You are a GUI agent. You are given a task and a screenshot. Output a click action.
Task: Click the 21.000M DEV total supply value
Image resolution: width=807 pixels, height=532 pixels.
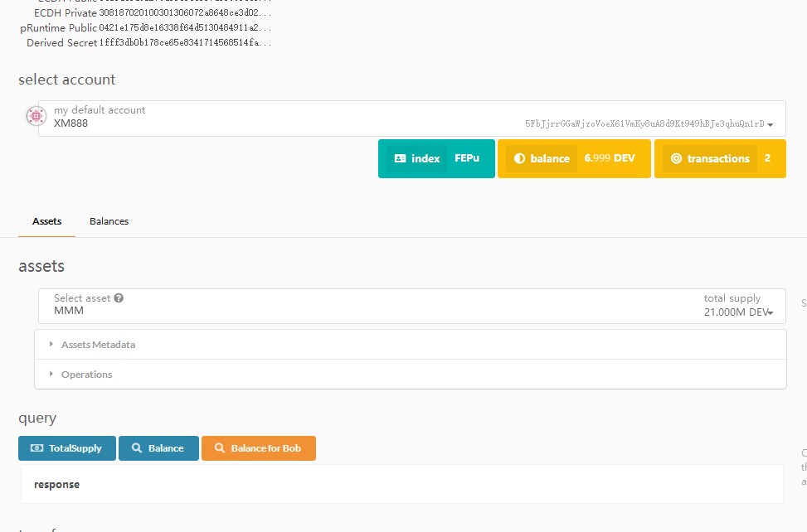pyautogui.click(x=734, y=312)
